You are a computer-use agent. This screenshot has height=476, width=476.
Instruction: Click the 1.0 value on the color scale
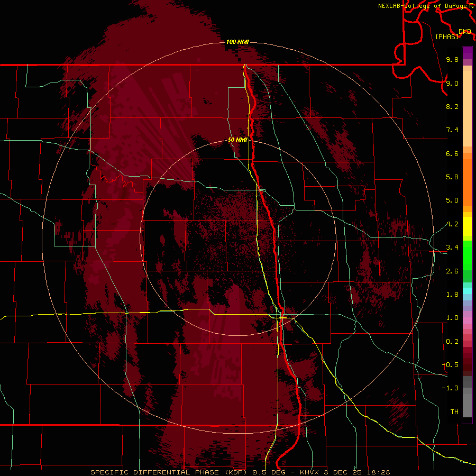point(452,318)
